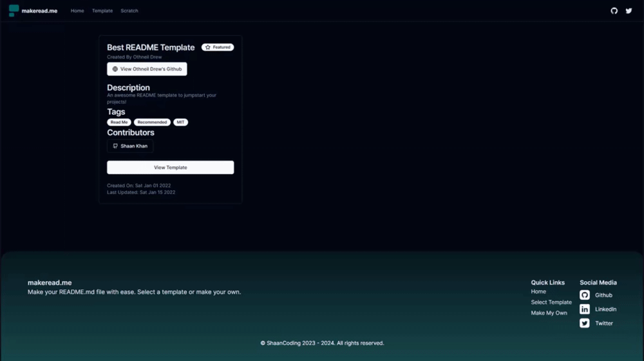Image resolution: width=644 pixels, height=361 pixels.
Task: Select the MIT tag
Action: pyautogui.click(x=180, y=122)
